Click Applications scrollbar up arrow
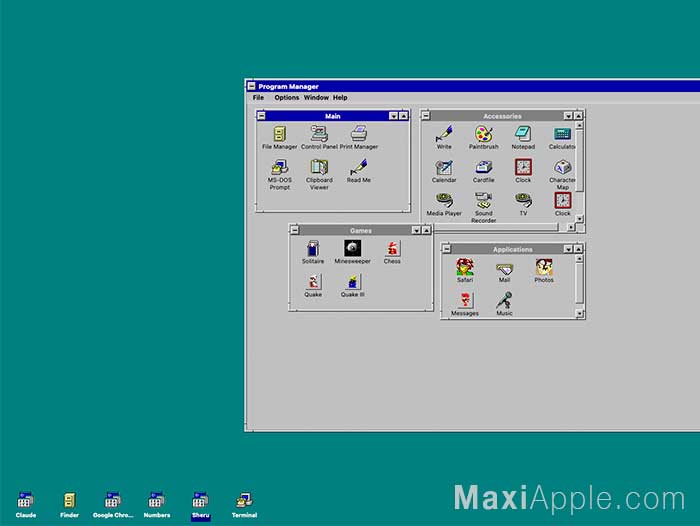The image size is (700, 526). tap(579, 259)
